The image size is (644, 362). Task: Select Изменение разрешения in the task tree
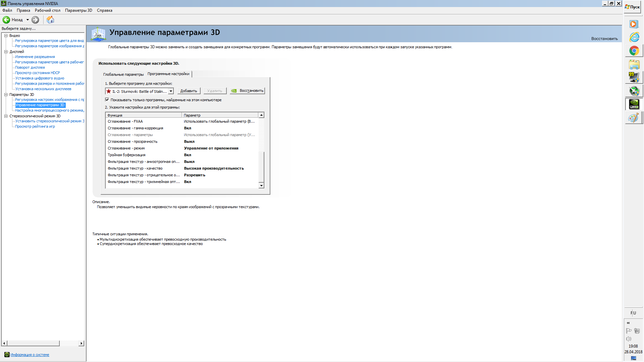coord(35,57)
